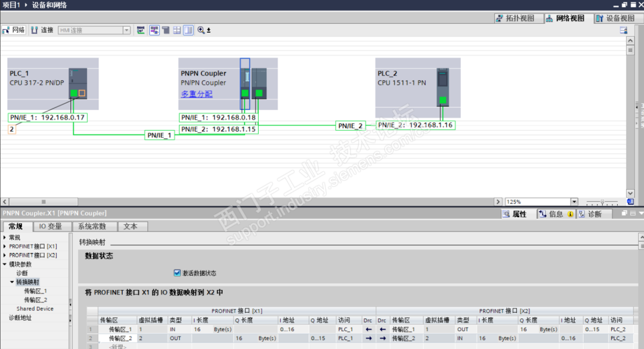
Task: Expand PROFINET 接口 [X2] tree node
Action: [5, 255]
